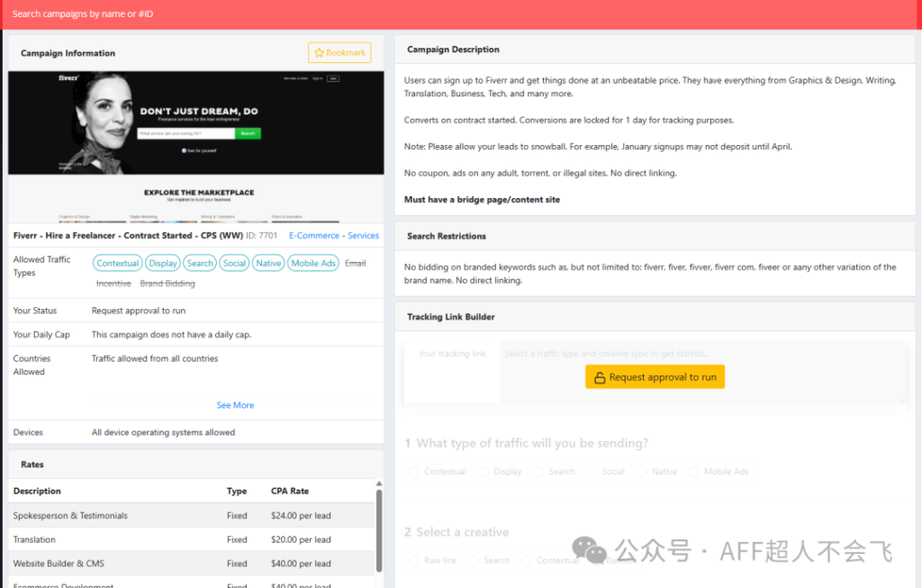Select the Social traffic type radio button

[x=592, y=472]
